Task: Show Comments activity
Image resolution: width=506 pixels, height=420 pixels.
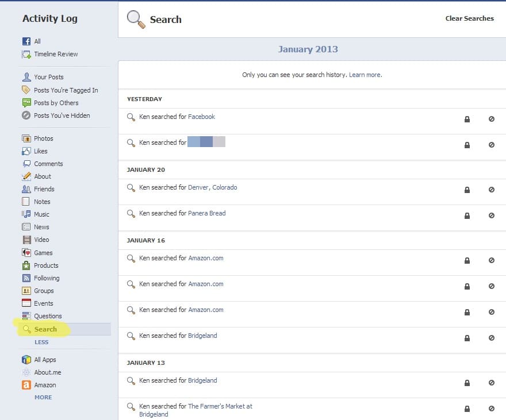Action: tap(43, 164)
